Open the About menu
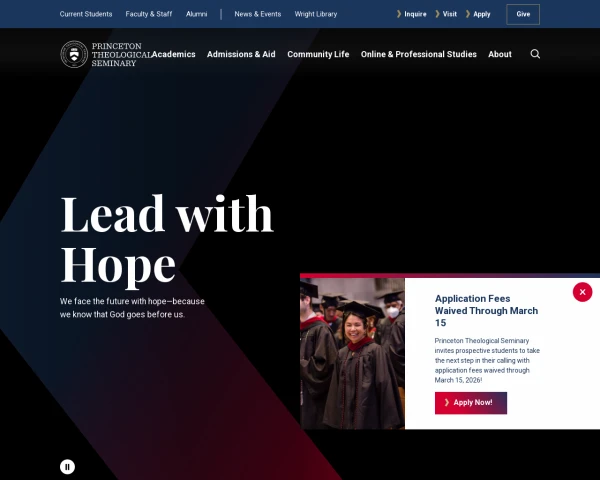The width and height of the screenshot is (600, 480). (x=500, y=54)
